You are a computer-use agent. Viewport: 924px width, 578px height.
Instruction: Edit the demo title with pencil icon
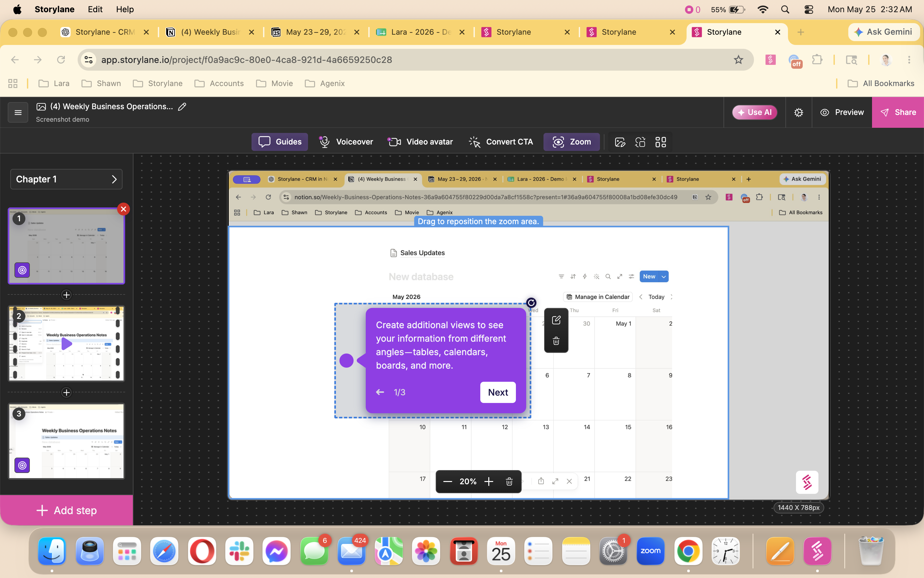[182, 107]
